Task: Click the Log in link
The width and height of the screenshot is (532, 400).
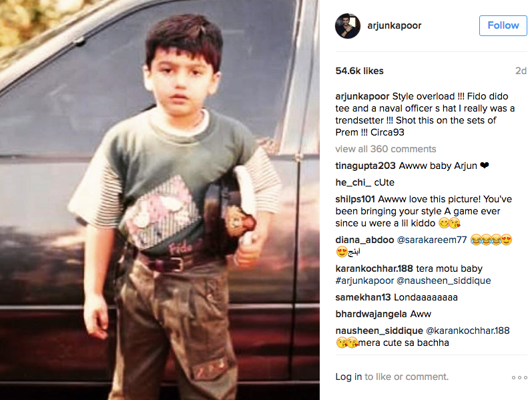Action: tap(348, 377)
